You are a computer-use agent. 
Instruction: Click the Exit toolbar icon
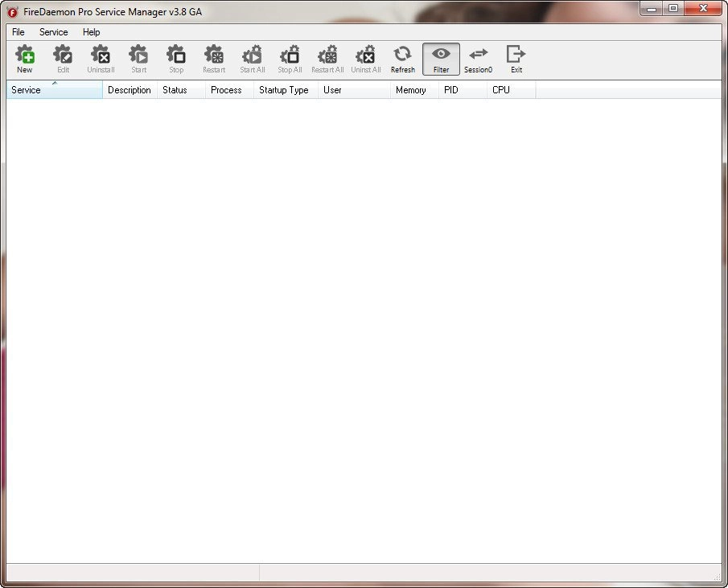point(516,59)
